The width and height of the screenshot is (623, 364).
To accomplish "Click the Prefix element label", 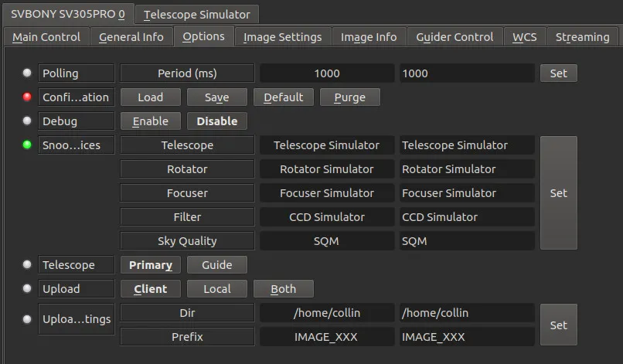I will [187, 337].
